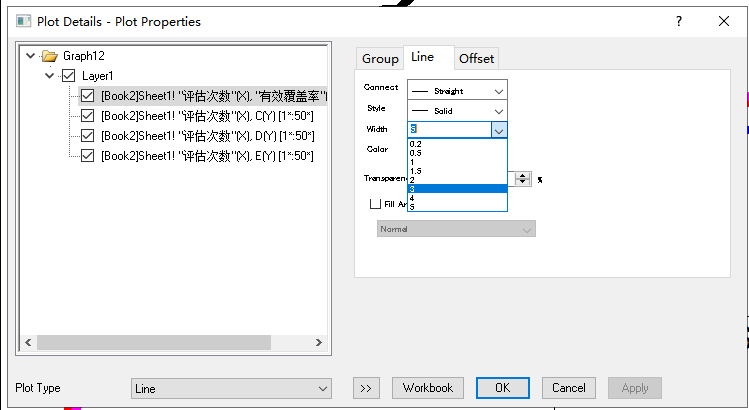Toggle checkbox for the C(Y) plot
The image size is (749, 410).
(88, 116)
